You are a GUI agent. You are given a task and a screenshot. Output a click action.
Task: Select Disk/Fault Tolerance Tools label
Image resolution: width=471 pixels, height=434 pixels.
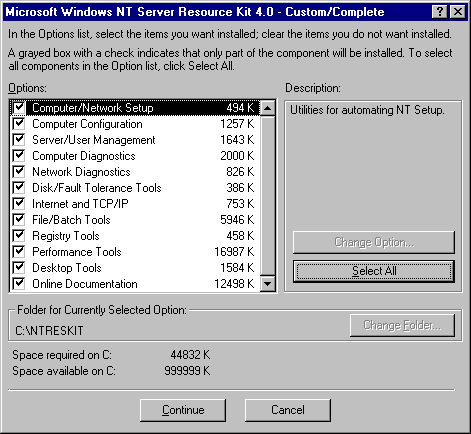[x=97, y=188]
